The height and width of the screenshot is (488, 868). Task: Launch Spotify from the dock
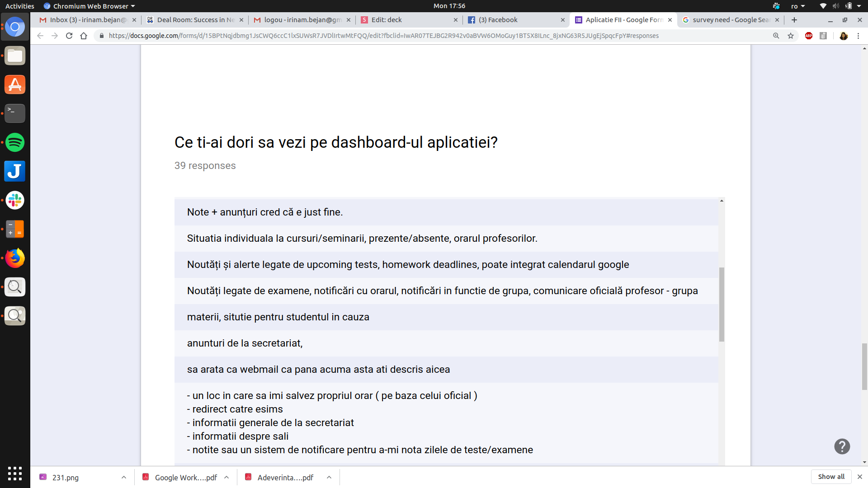(15, 142)
